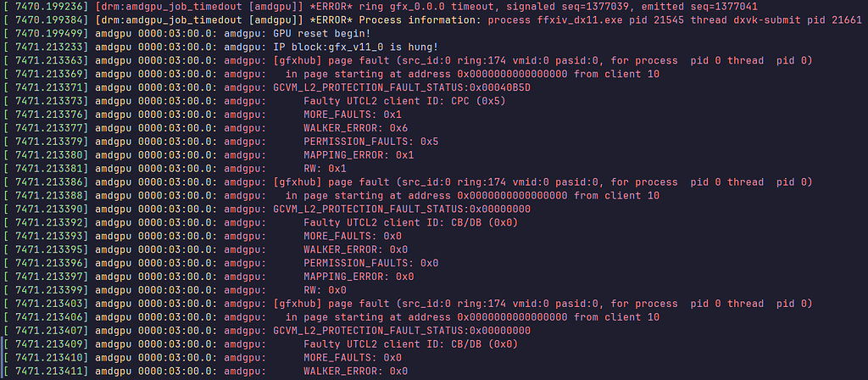The height and width of the screenshot is (380, 868).
Task: Select the 'GPU reset begin!' message
Action: point(322,34)
